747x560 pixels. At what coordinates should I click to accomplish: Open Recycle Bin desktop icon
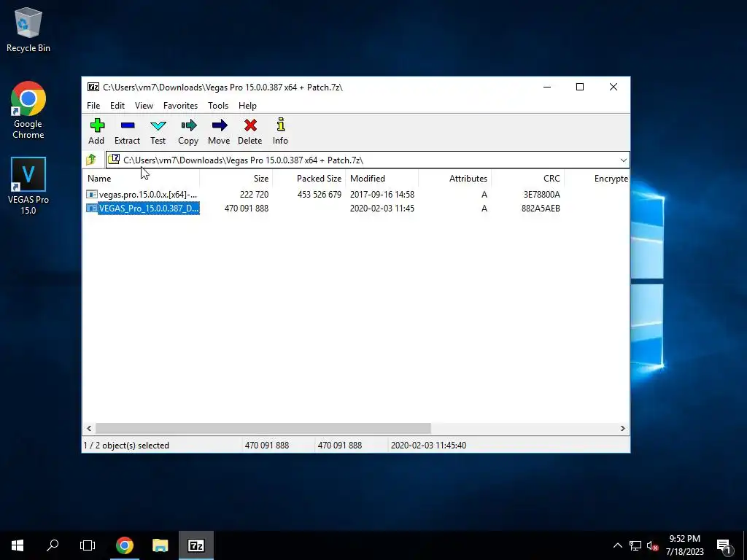(28, 29)
